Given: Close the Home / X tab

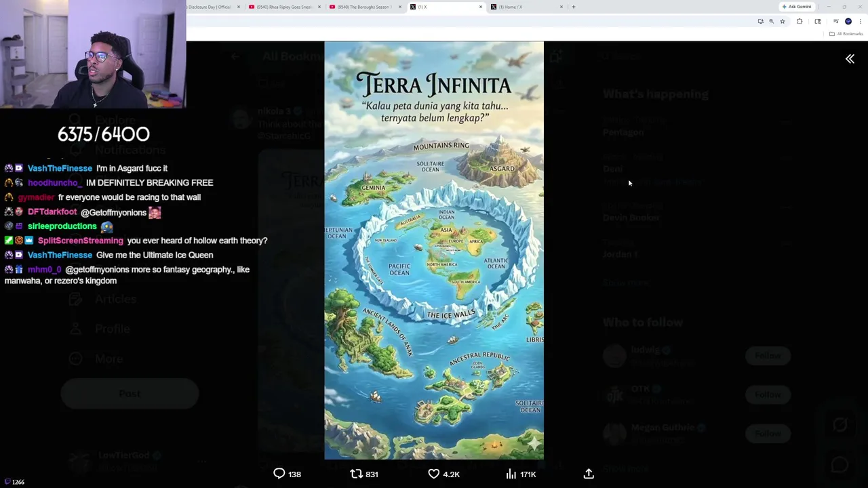Looking at the screenshot, I should click(x=561, y=7).
